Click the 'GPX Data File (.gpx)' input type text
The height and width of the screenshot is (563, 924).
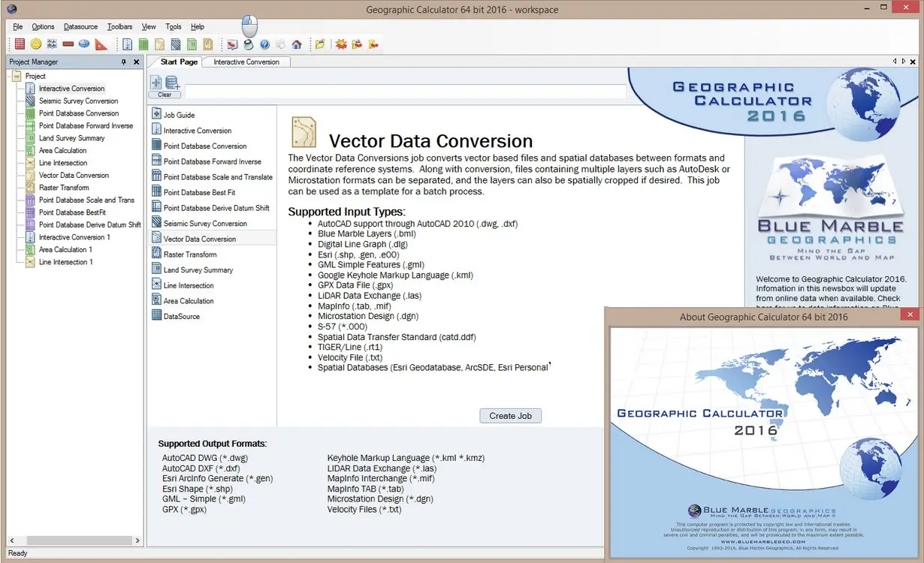click(355, 285)
